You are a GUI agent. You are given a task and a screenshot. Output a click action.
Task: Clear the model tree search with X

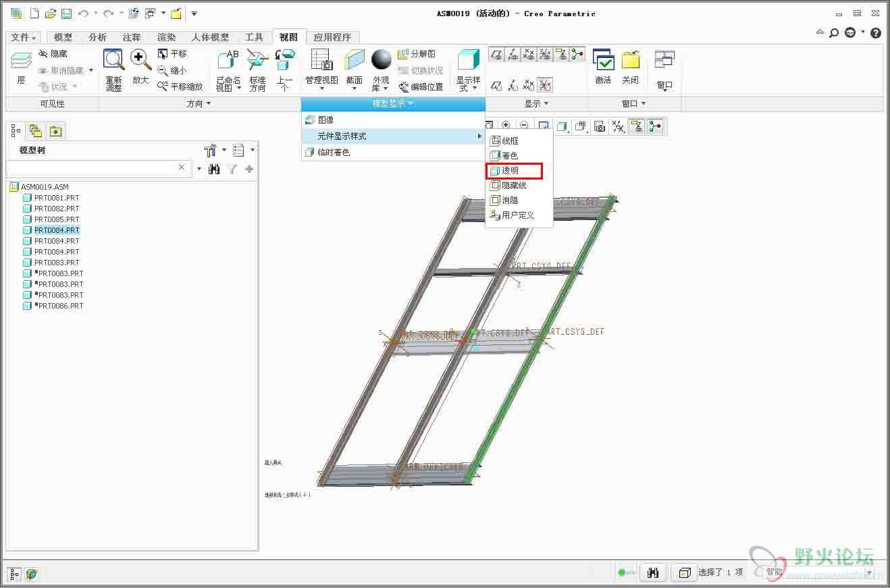point(182,167)
